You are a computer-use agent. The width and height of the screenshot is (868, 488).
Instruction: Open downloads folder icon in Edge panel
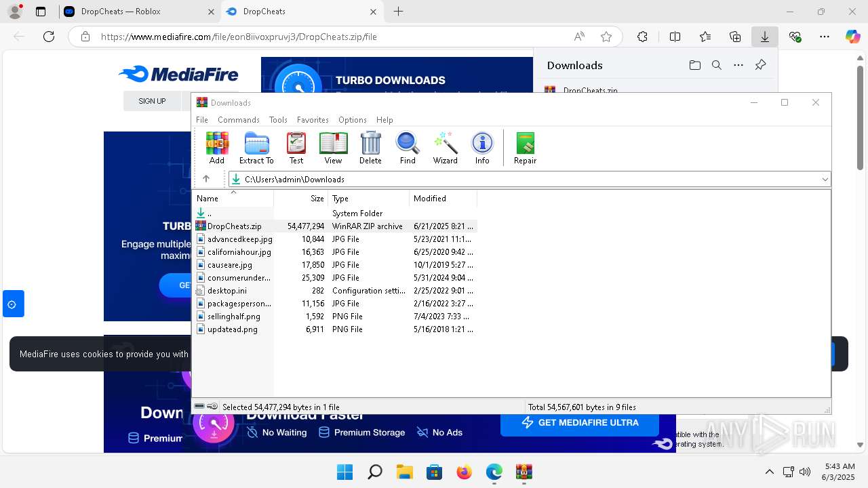click(694, 65)
